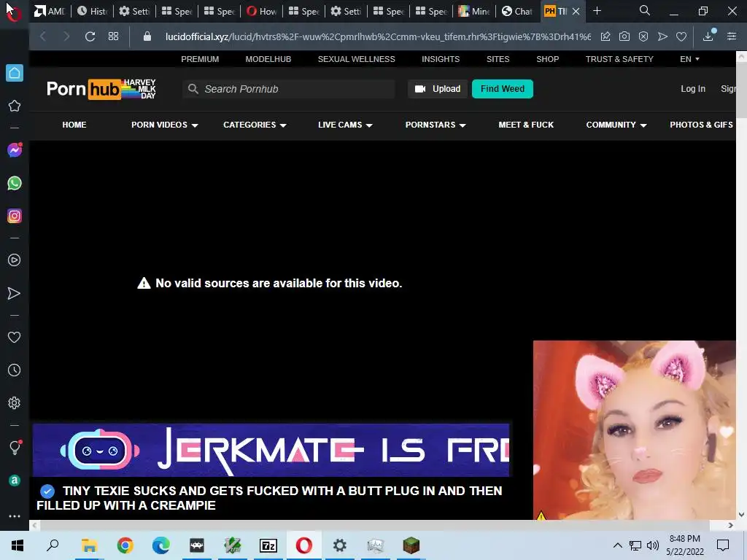
Task: Open the Easy Setup icon
Action: (x=732, y=36)
